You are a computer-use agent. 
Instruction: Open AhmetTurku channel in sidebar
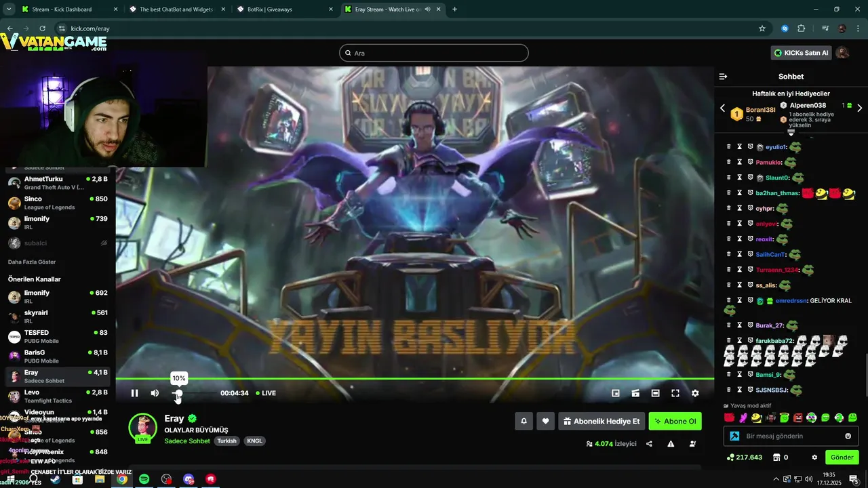[x=58, y=182]
